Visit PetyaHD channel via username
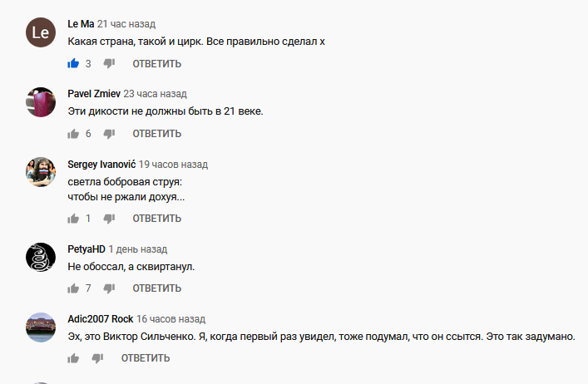This screenshot has height=384, width=588. coord(86,249)
